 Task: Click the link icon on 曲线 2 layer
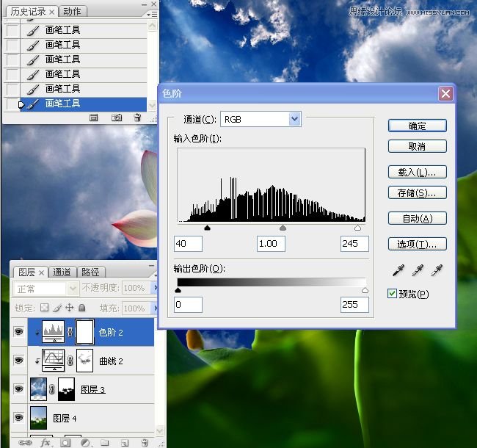click(70, 361)
